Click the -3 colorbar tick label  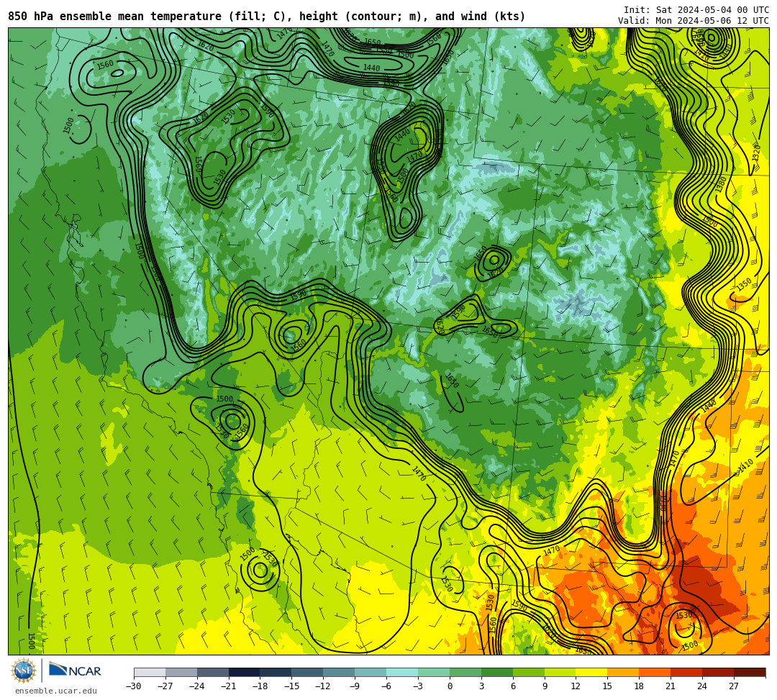coord(418,686)
